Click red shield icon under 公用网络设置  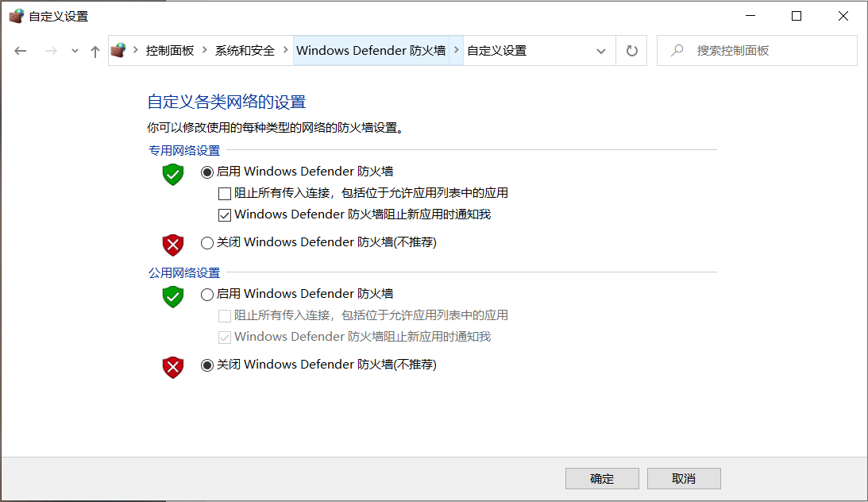172,367
